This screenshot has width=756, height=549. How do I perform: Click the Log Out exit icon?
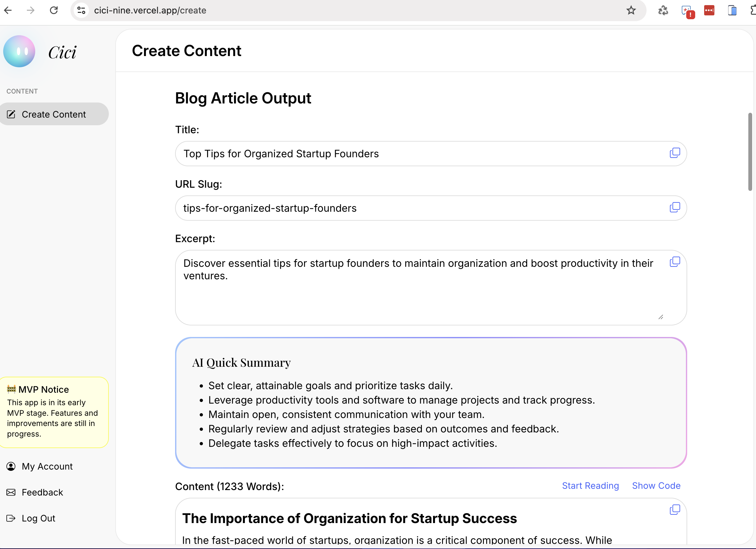click(x=11, y=518)
